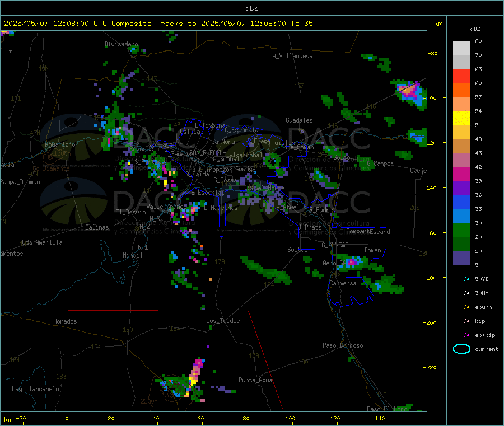The image size is (504, 426).
Task: Click the dBZ title at top
Action: coord(251,8)
